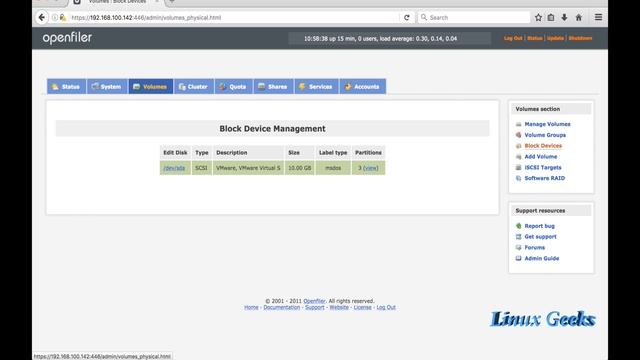The width and height of the screenshot is (640, 360).
Task: Click the Software RAID sidebar icon
Action: (x=518, y=178)
